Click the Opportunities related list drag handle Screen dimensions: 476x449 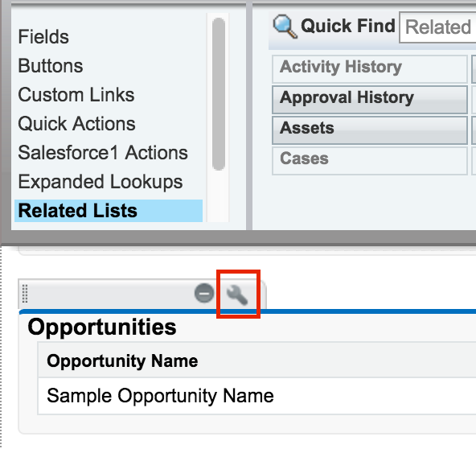(x=25, y=294)
